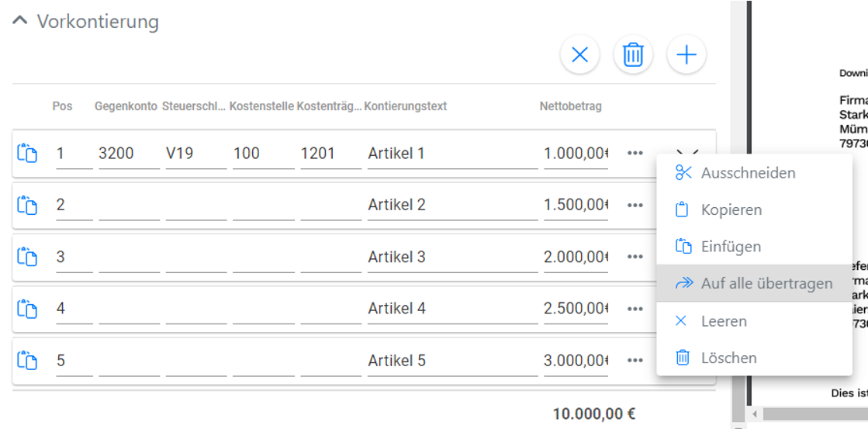
Task: Choose Löschen from context menu
Action: click(728, 358)
